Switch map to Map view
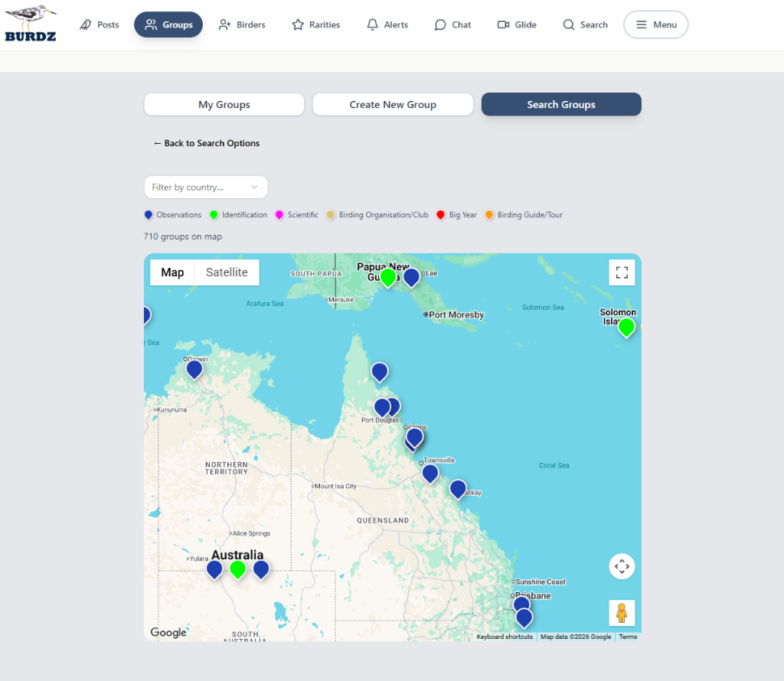Image resolution: width=784 pixels, height=681 pixels. pos(172,272)
